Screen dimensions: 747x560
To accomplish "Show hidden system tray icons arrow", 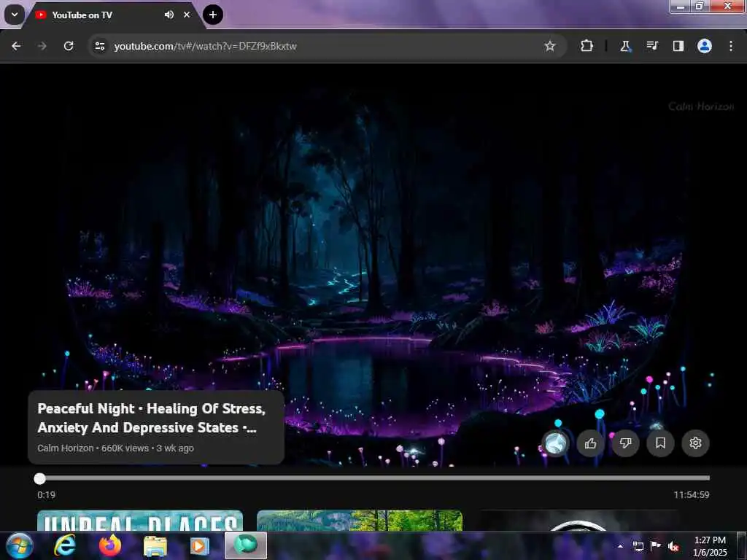I will click(620, 547).
